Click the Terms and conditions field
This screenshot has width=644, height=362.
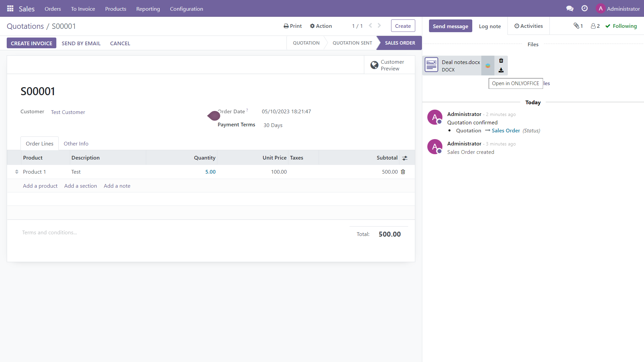49,232
